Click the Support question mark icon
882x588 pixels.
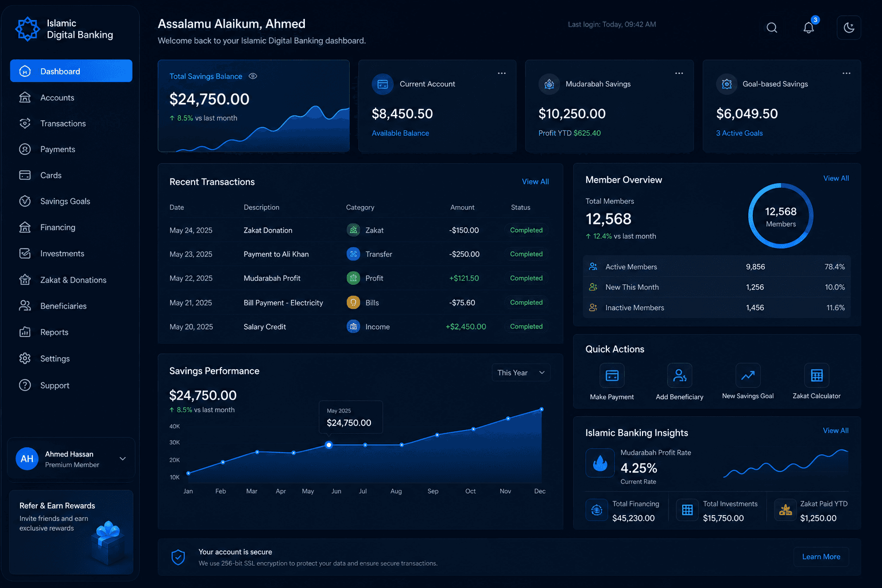click(x=25, y=385)
